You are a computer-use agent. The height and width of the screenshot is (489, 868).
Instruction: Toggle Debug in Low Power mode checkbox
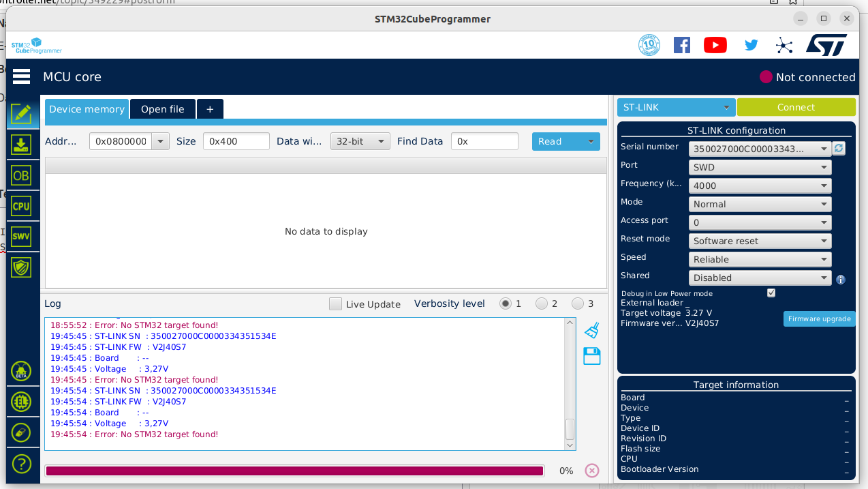[x=771, y=293]
